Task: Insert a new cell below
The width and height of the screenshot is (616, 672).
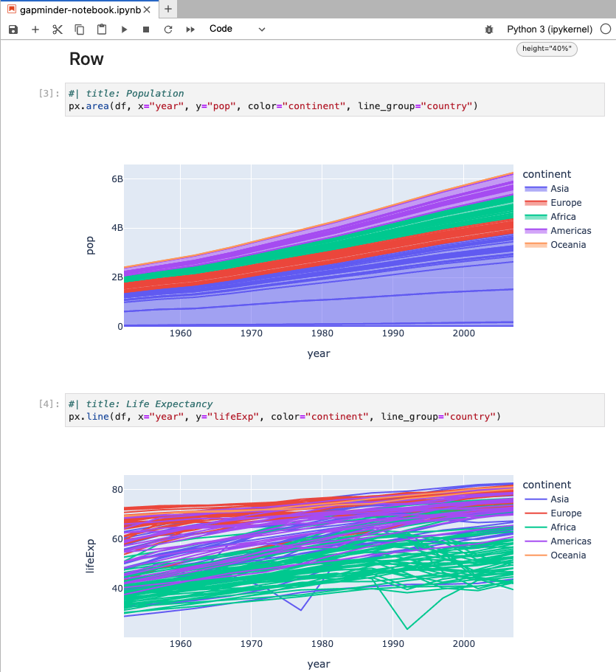Action: tap(35, 30)
